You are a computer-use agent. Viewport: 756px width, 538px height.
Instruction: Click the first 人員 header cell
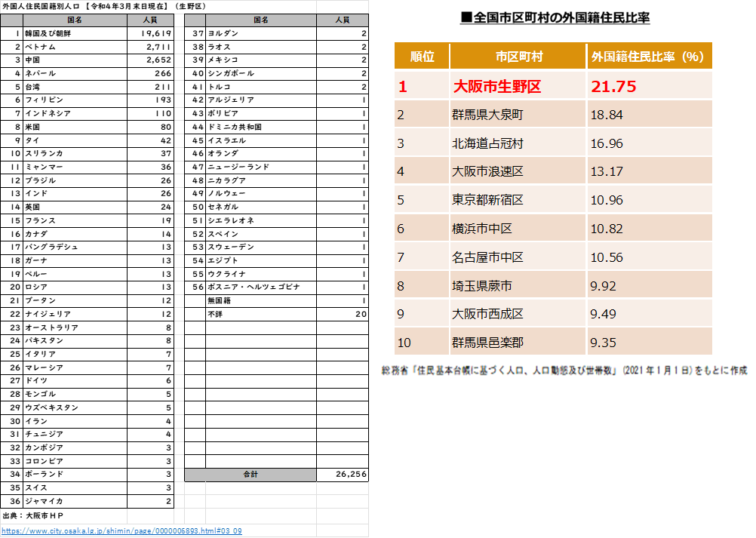pos(150,20)
